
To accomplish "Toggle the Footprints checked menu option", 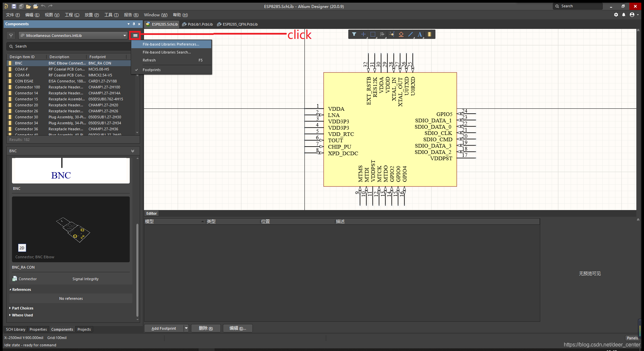I will click(x=152, y=70).
